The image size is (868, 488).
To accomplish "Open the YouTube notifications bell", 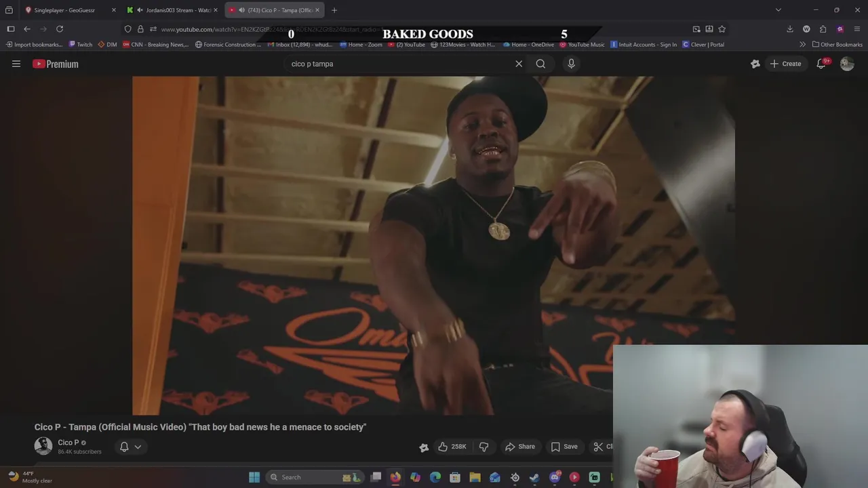I will [821, 64].
